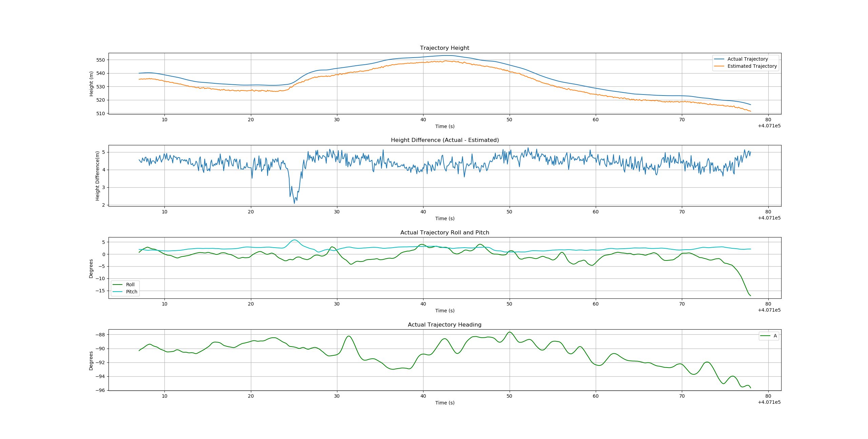Viewport: 868px width, 439px height.
Task: Click orange line sample beside Estimated Trajectory
Action: [x=719, y=66]
